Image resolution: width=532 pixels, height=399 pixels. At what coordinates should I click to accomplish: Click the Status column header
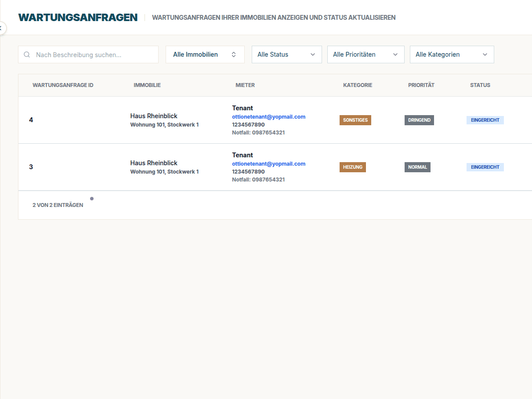(x=480, y=85)
